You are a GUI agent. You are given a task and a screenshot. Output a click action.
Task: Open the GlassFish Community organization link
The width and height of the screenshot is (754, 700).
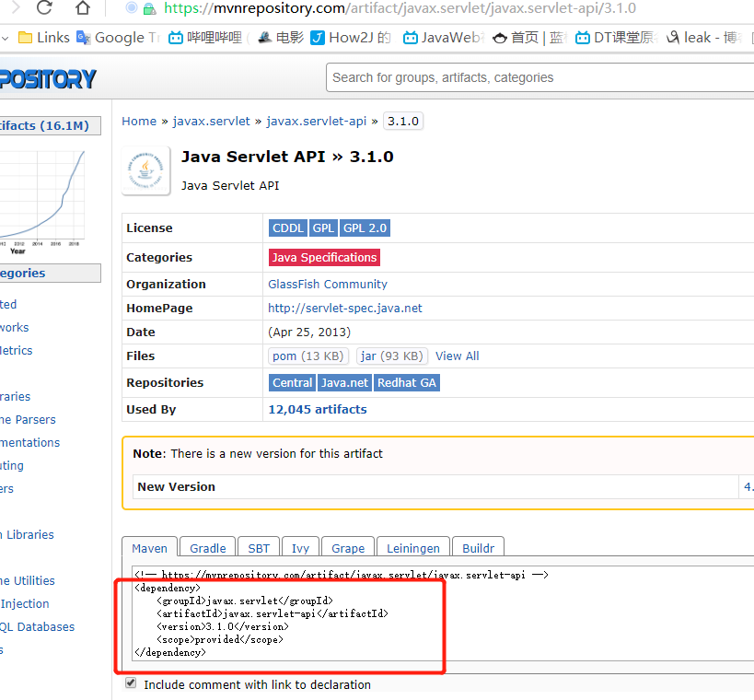pyautogui.click(x=328, y=285)
